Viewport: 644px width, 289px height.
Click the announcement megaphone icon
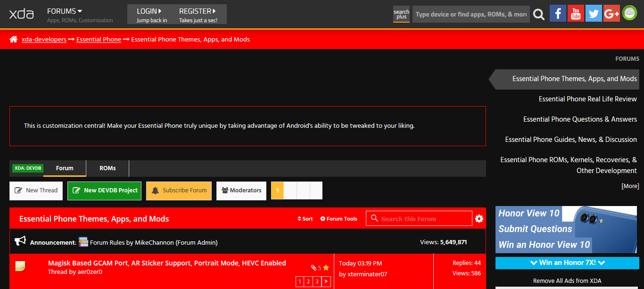20,241
